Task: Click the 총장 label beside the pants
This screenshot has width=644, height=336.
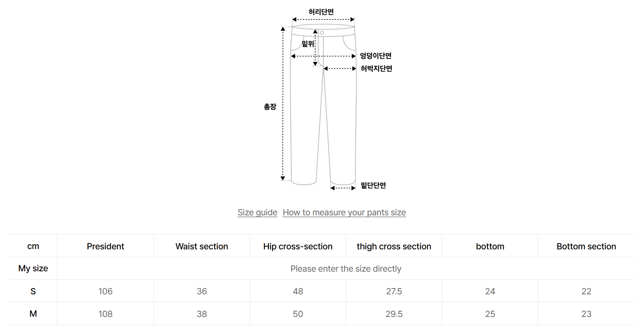Action: point(270,107)
